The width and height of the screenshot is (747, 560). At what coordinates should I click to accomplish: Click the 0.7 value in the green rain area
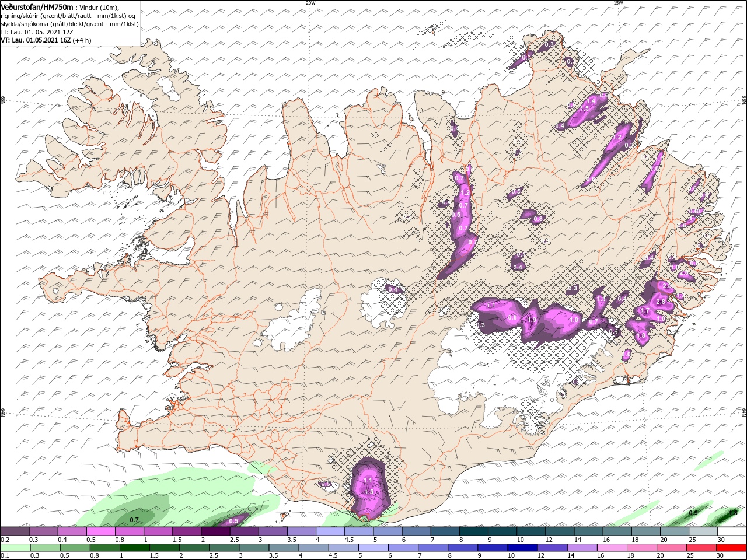click(134, 520)
